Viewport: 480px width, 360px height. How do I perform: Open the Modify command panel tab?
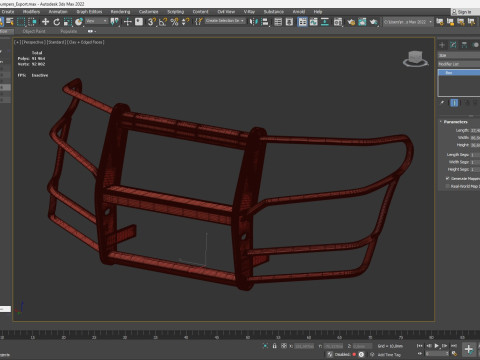click(453, 45)
